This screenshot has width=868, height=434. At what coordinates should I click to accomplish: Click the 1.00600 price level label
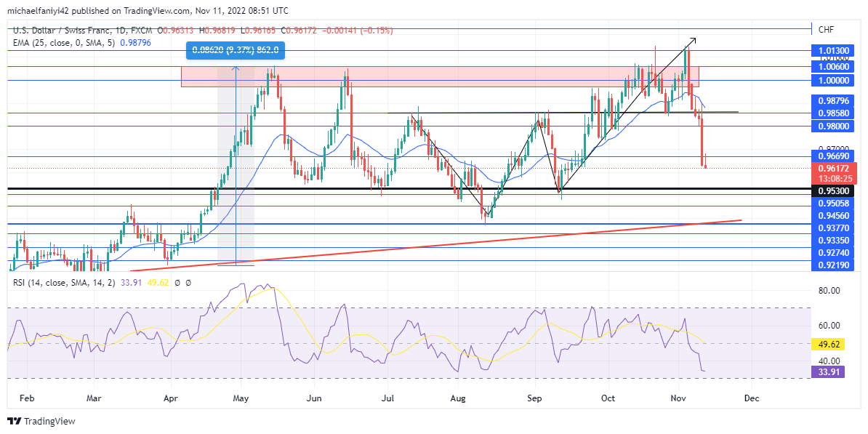833,66
